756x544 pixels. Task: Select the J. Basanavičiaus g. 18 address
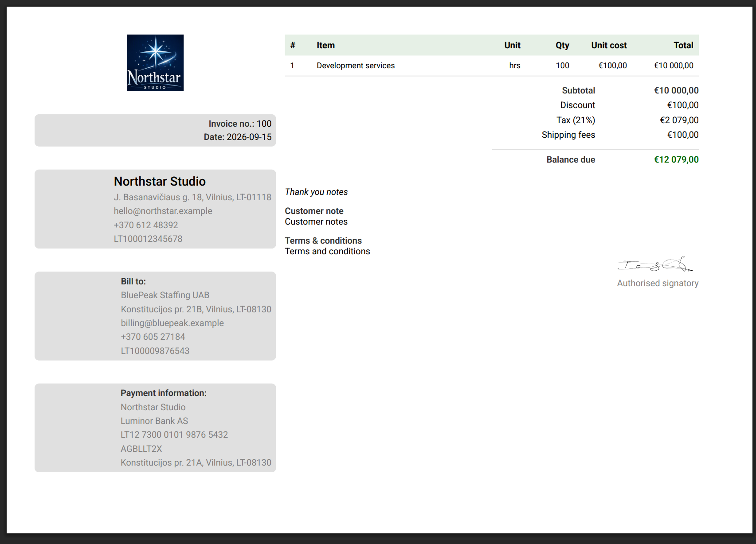point(192,197)
